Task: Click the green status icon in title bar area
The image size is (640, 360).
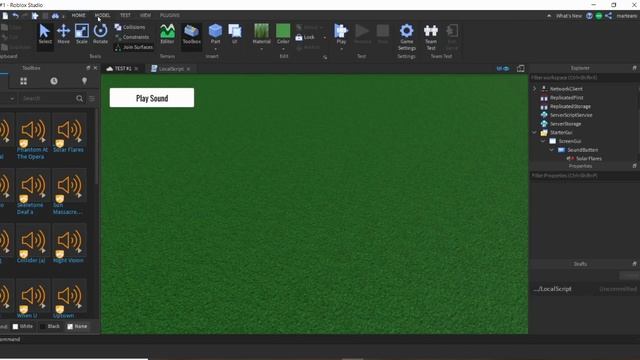Action: [x=599, y=16]
